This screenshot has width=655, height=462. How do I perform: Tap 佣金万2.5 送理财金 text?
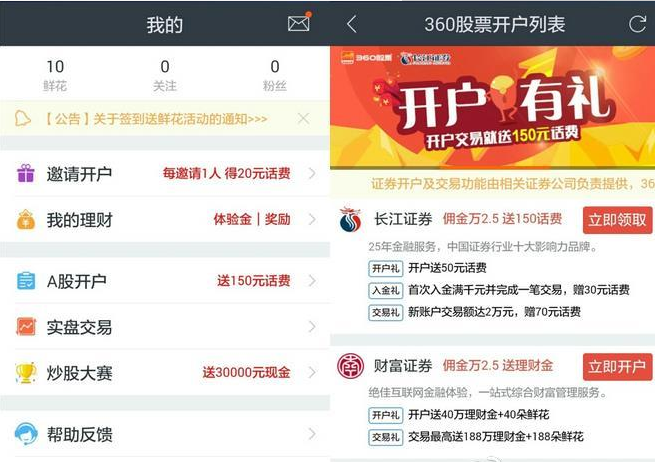coord(498,366)
